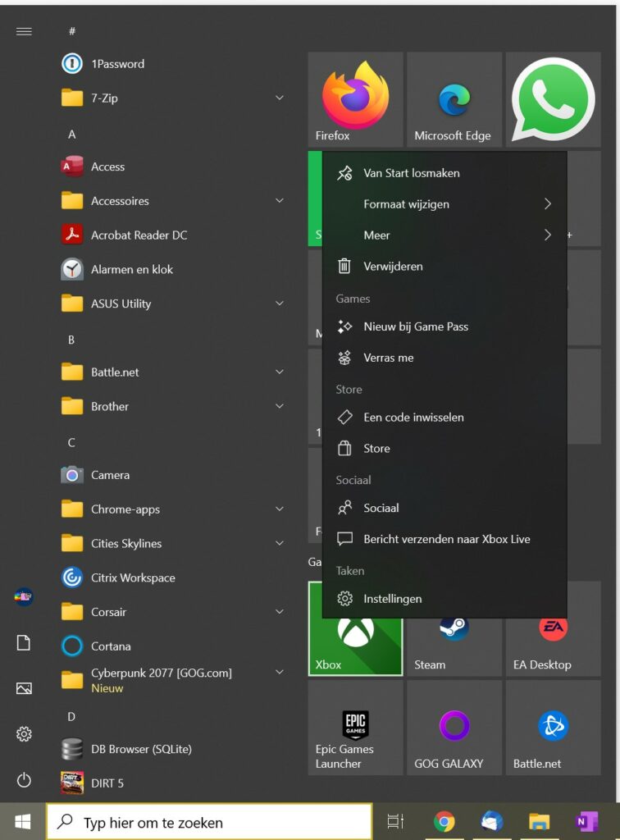Image resolution: width=620 pixels, height=840 pixels.
Task: Click the Windows Start button
Action: (22, 821)
